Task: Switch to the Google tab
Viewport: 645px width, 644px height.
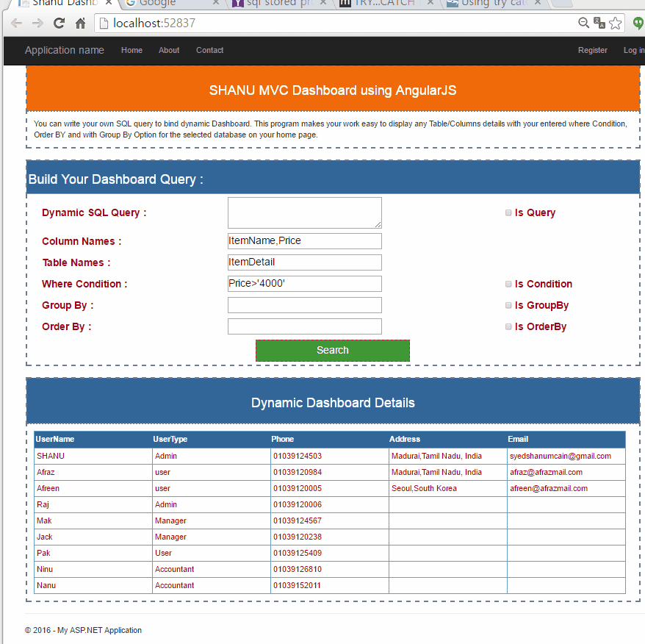Action: (173, 3)
